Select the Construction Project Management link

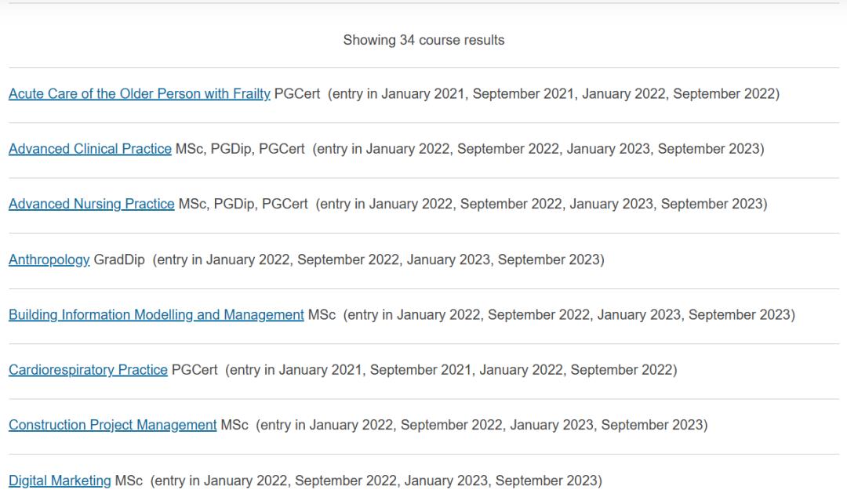(x=112, y=425)
